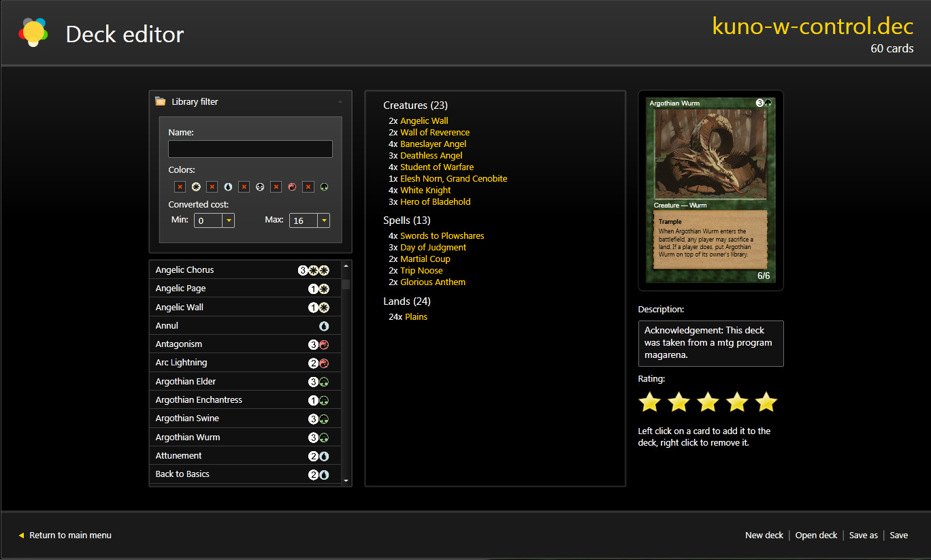Click the blue mana droplet icon
931x560 pixels.
click(228, 186)
